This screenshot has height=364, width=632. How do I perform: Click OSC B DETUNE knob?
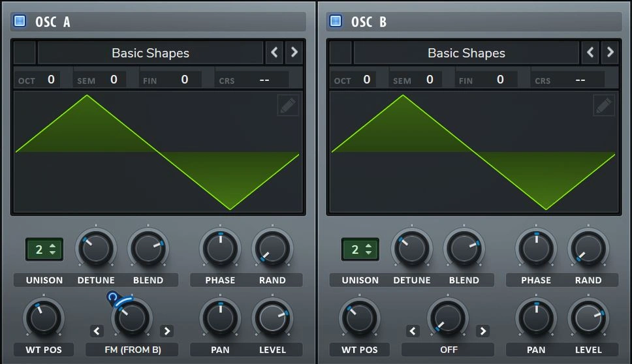(x=412, y=249)
